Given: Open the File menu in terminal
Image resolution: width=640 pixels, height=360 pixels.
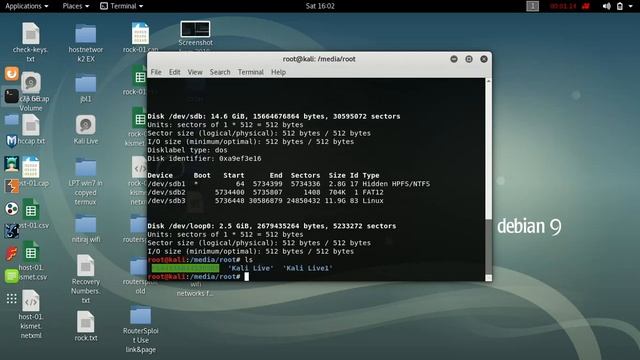Looking at the screenshot, I should [x=156, y=72].
